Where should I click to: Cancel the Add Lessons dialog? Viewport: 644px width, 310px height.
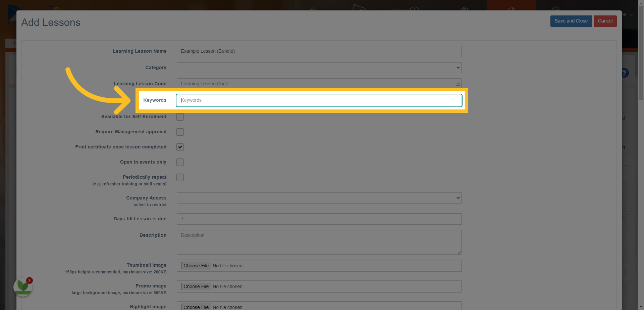(x=605, y=21)
